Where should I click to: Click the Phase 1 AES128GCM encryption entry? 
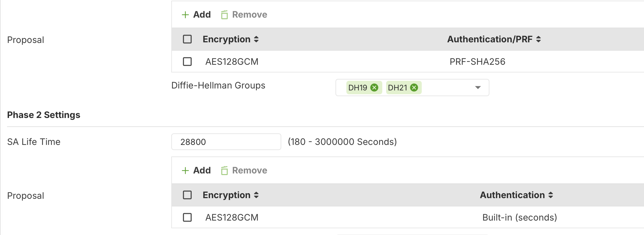coord(232,62)
